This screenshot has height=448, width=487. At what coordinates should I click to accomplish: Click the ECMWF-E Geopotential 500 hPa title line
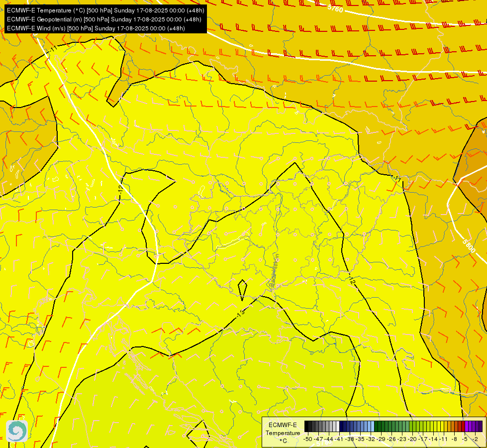click(104, 19)
